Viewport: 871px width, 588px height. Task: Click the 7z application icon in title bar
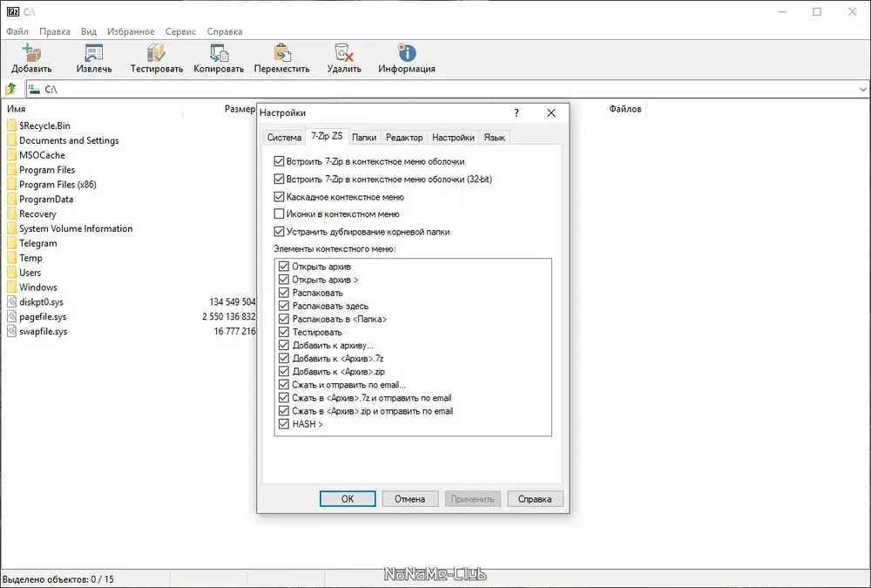13,11
